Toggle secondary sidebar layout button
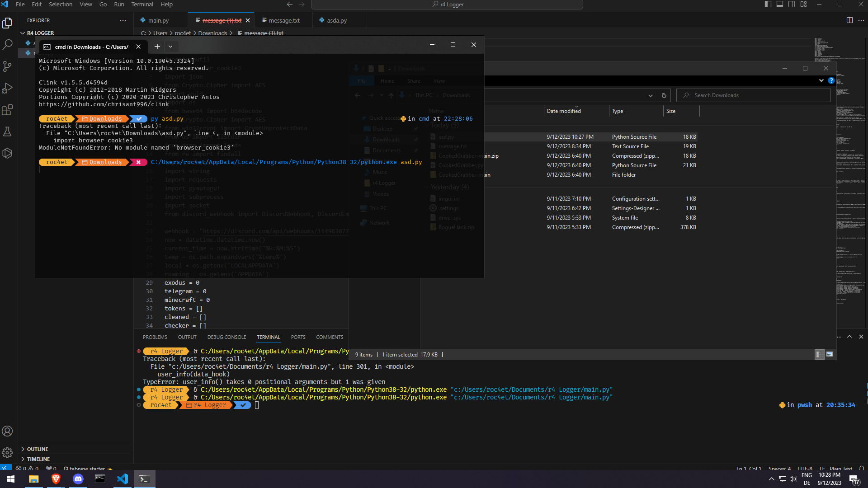Screen dimensions: 868x488 [x=792, y=5]
